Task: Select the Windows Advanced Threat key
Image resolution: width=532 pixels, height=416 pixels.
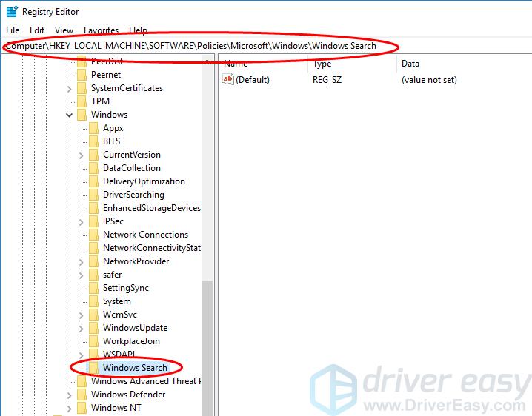Action: click(x=146, y=381)
